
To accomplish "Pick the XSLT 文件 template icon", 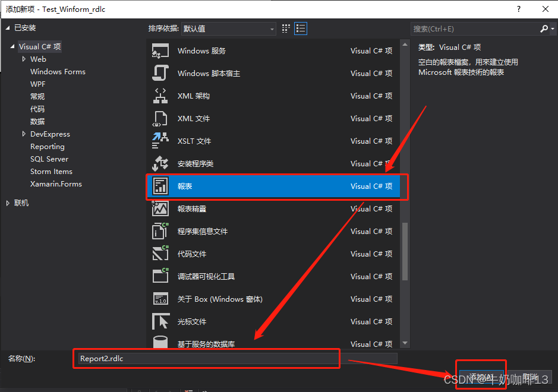I will point(160,141).
